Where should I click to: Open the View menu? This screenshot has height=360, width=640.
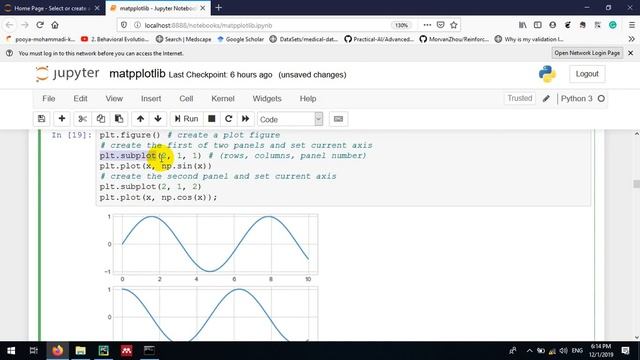tap(114, 99)
